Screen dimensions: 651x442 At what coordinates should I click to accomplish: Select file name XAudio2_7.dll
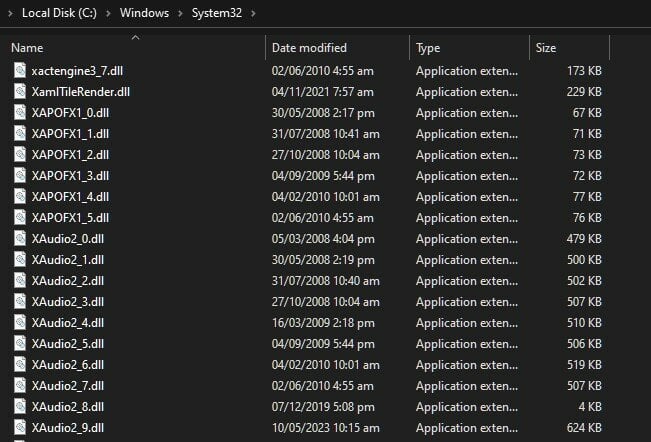(68, 386)
